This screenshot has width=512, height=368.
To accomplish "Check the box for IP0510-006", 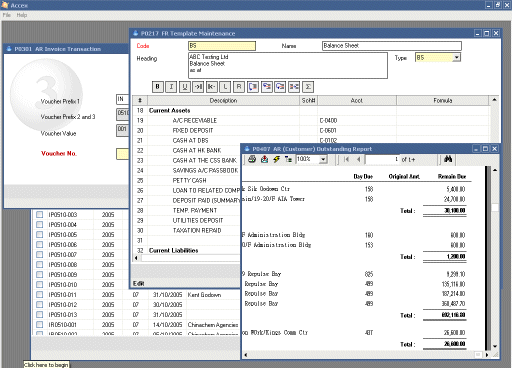I will tap(39, 245).
